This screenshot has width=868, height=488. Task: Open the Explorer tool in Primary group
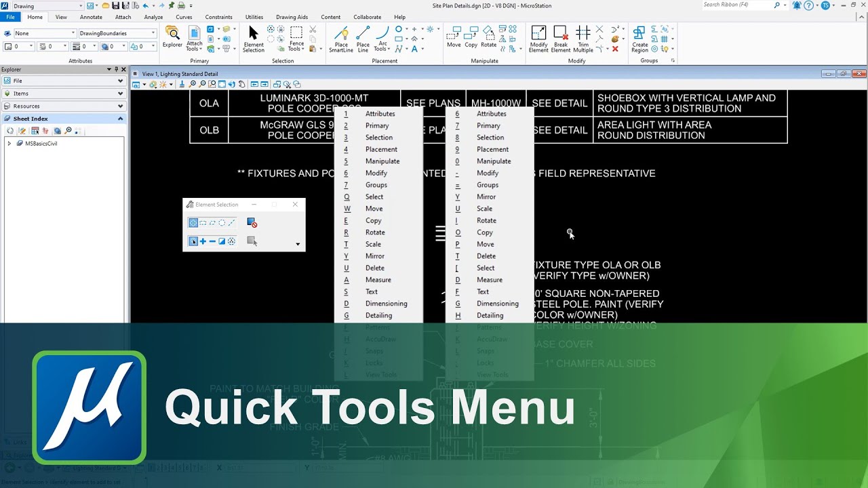coord(172,37)
